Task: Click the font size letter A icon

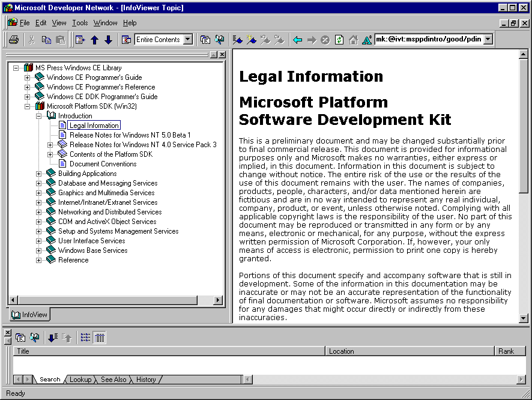Action: [367, 40]
